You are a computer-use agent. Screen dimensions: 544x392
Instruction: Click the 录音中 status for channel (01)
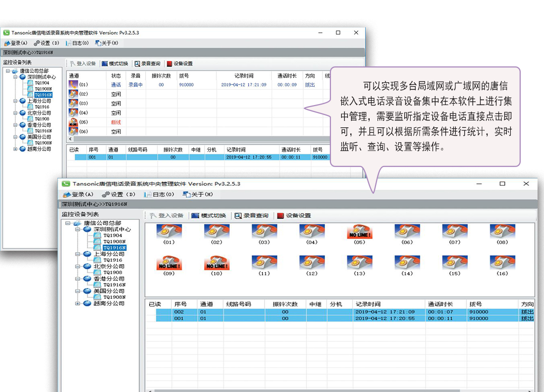pos(135,85)
